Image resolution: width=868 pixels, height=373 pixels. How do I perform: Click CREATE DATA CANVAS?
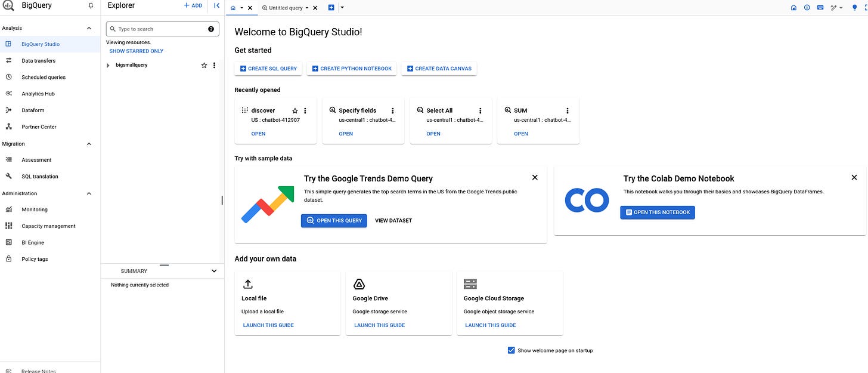coord(439,69)
